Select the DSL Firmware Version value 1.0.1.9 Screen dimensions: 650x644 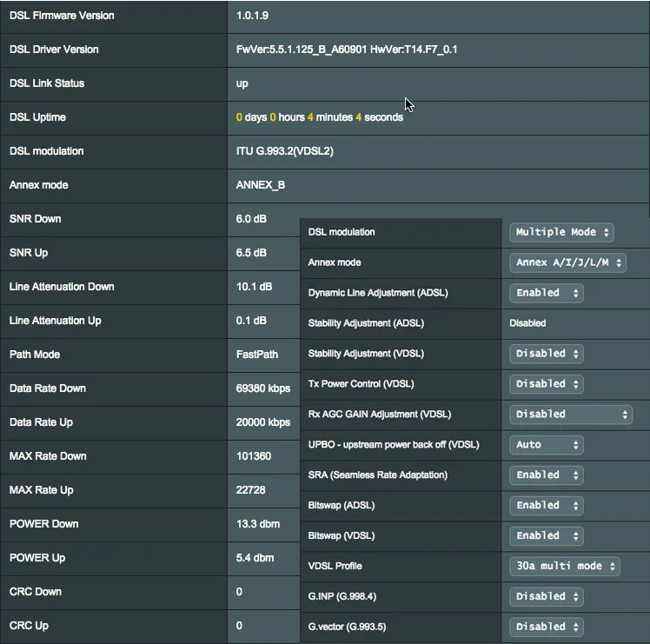coord(252,16)
